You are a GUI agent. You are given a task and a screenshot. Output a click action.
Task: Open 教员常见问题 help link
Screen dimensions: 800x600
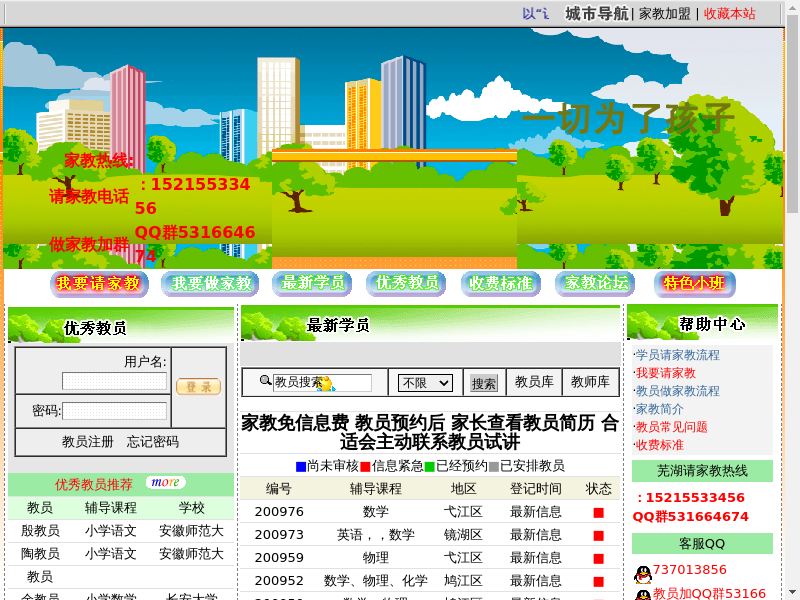[671, 427]
